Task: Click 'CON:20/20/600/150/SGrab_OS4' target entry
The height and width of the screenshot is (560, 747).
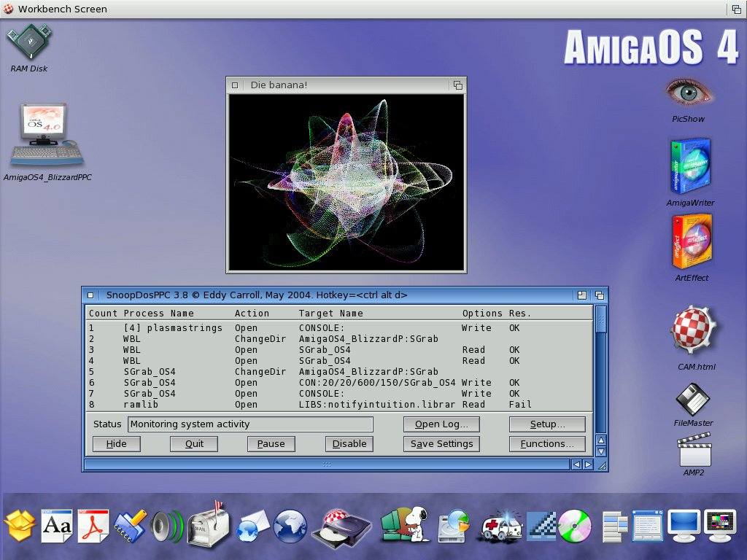Action: (377, 383)
